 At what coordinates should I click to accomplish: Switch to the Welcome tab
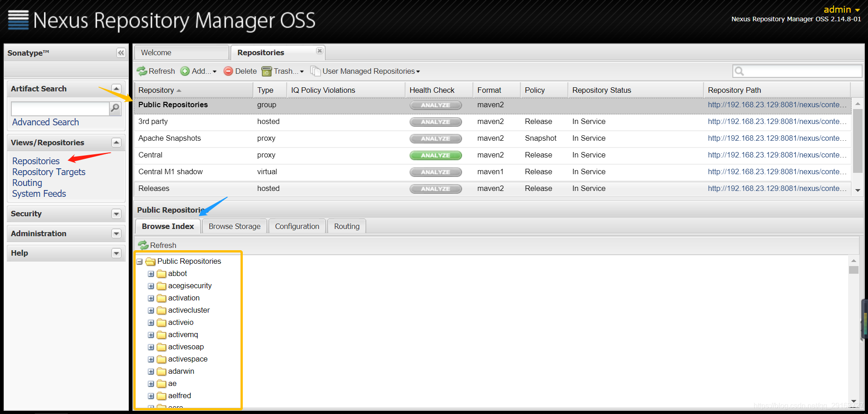182,52
